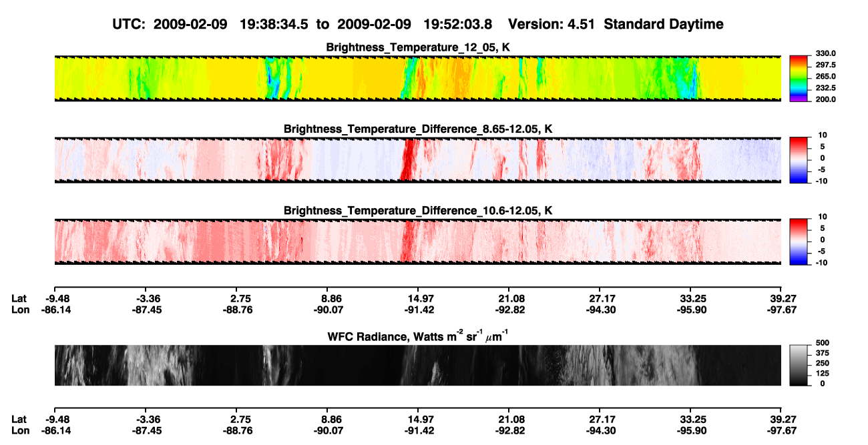Click longitude '-90.07' on the brightness temperature axis
This screenshot has width=868, height=445.
(327, 310)
